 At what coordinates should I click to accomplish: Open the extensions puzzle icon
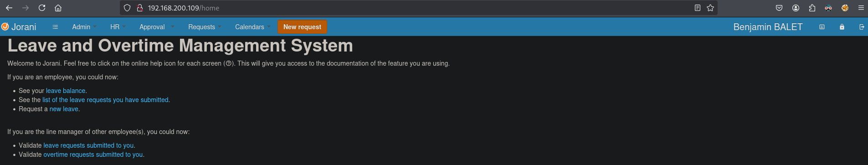coord(812,8)
